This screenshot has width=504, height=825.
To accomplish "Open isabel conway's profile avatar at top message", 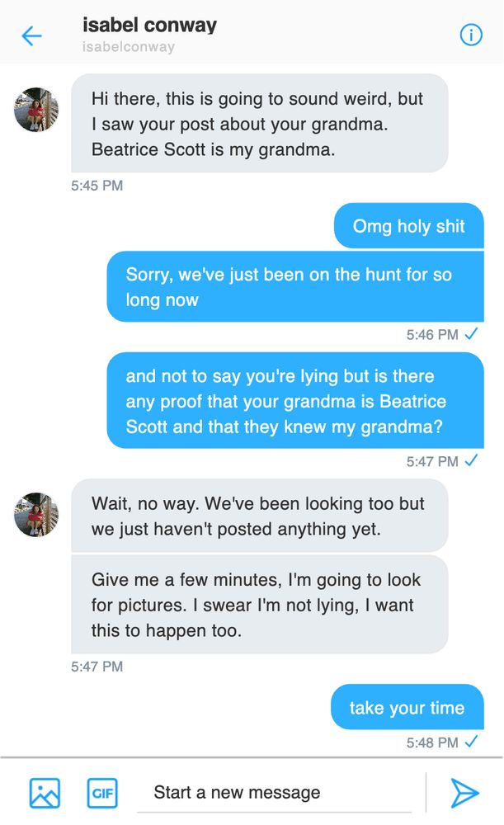I will point(36,110).
